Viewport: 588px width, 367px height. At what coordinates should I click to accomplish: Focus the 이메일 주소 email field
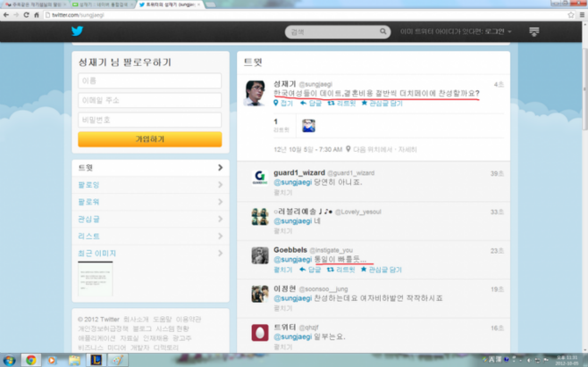coord(150,100)
